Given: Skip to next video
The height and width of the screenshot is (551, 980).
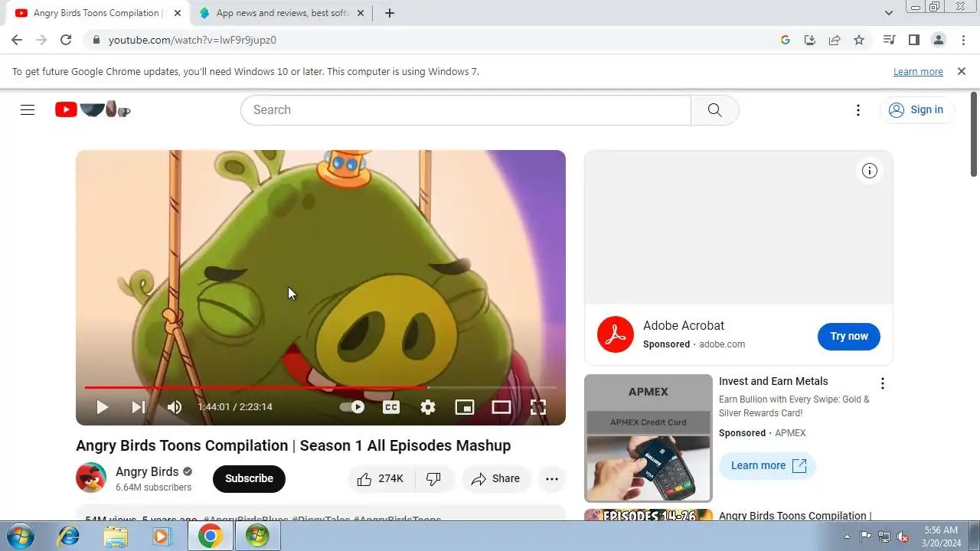Looking at the screenshot, I should coord(139,407).
